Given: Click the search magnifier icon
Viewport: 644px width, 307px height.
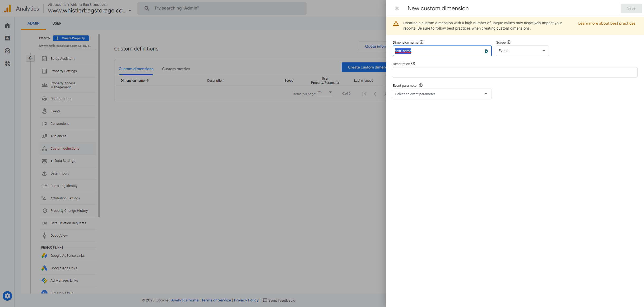Looking at the screenshot, I should tap(147, 8).
